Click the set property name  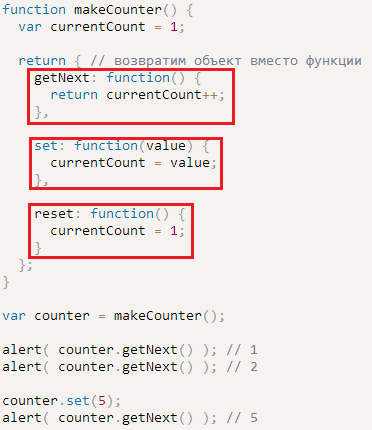point(45,146)
